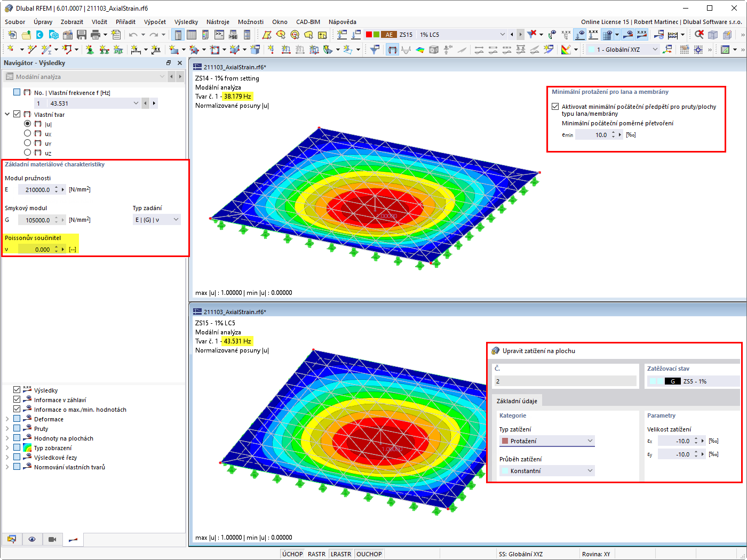
Task: Toggle the RASTR status bar button
Action: click(317, 554)
